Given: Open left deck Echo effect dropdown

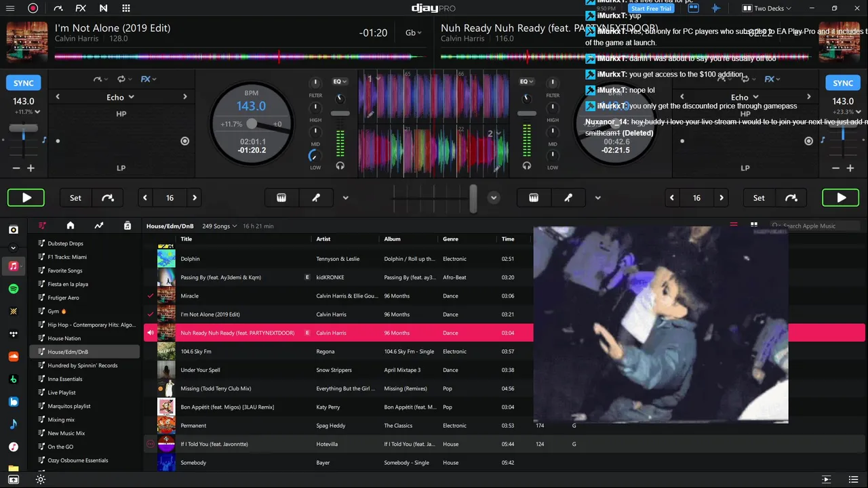Looking at the screenshot, I should click(121, 97).
